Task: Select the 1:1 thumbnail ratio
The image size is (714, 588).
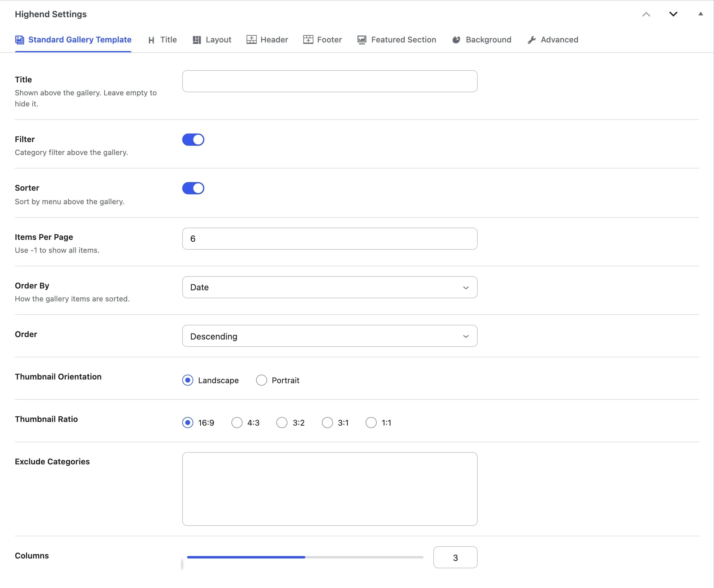Action: click(x=371, y=423)
